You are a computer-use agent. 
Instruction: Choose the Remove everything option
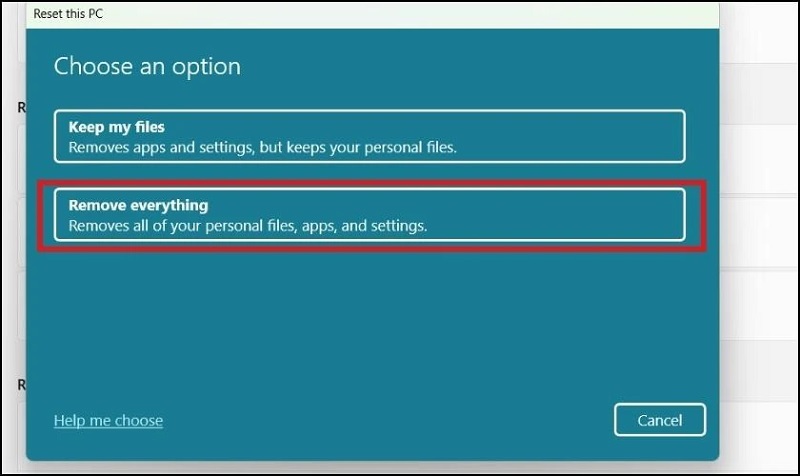pyautogui.click(x=370, y=215)
